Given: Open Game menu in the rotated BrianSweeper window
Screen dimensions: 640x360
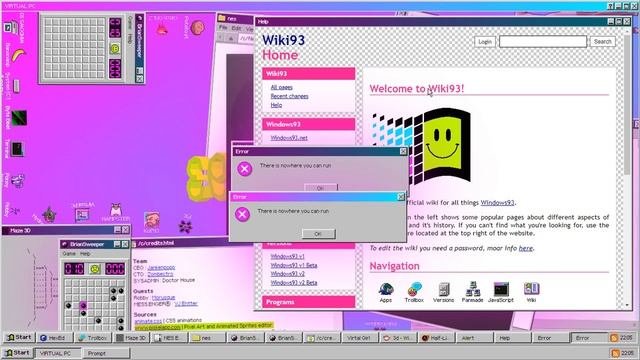Looking at the screenshot, I should click(130, 23).
